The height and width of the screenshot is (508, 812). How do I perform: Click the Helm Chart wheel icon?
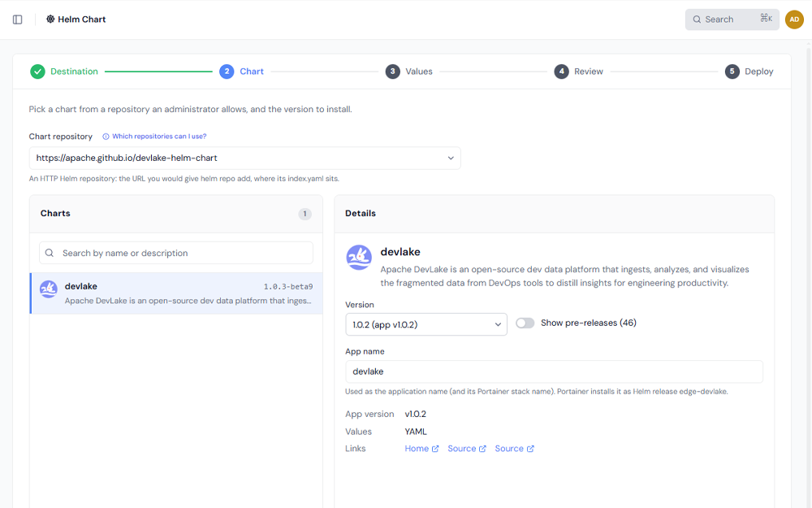tap(50, 20)
